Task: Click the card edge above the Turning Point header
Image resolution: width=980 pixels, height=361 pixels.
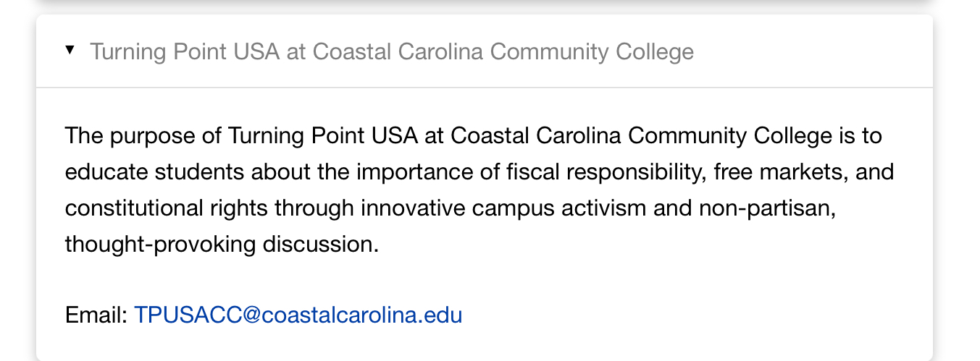Action: [484, 17]
